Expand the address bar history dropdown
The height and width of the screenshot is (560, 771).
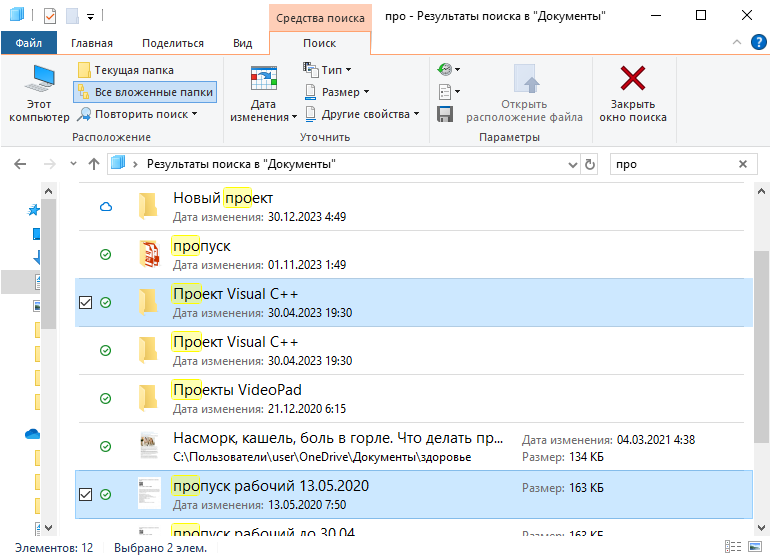pos(573,164)
